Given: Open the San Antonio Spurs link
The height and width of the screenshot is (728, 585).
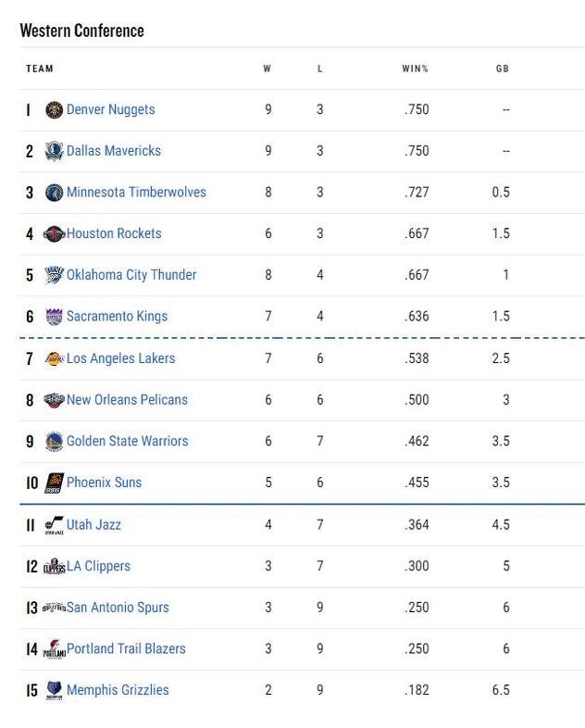Looking at the screenshot, I should pos(118,608).
